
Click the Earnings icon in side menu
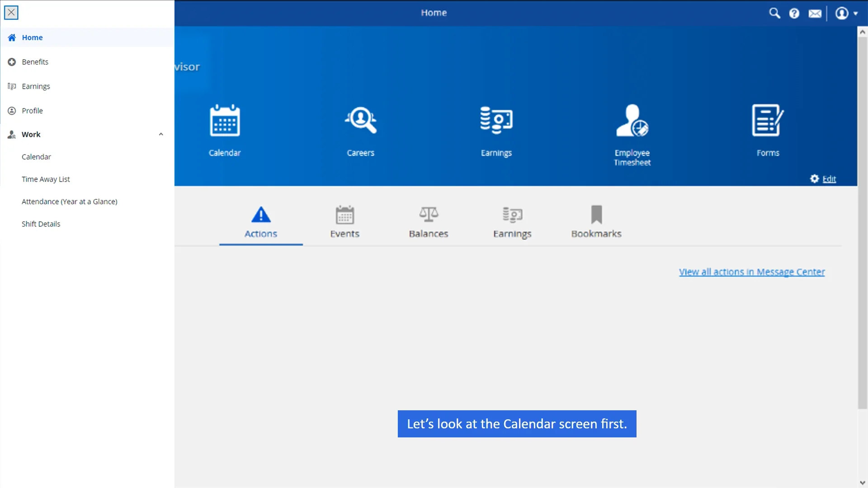(x=12, y=86)
